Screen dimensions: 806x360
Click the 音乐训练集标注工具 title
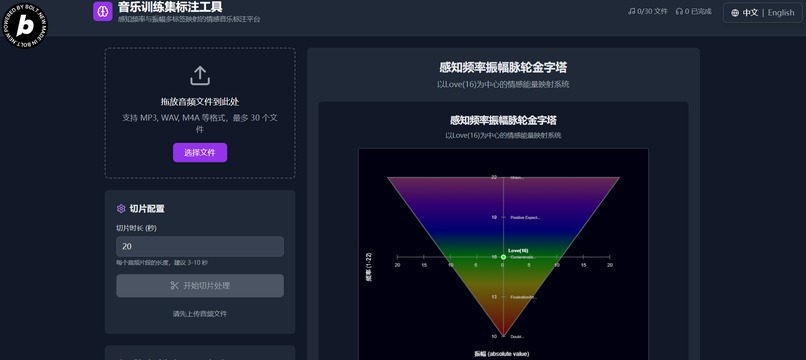pos(170,7)
